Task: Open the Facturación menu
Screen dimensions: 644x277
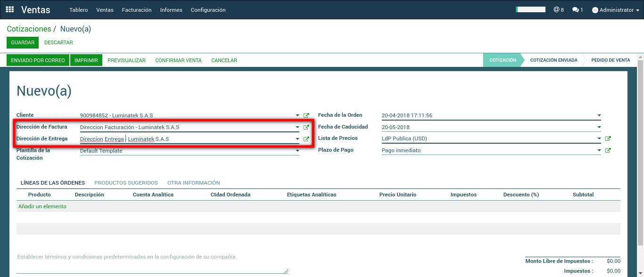Action: coord(137,10)
